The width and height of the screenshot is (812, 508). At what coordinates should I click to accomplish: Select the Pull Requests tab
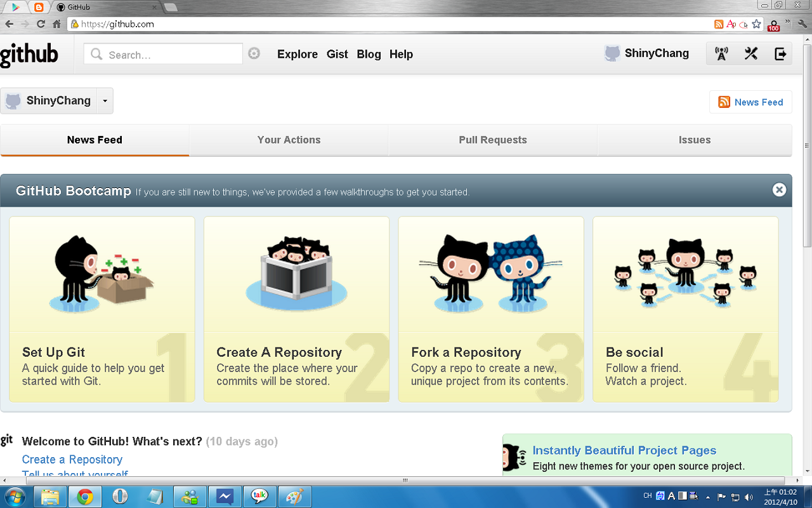(493, 140)
